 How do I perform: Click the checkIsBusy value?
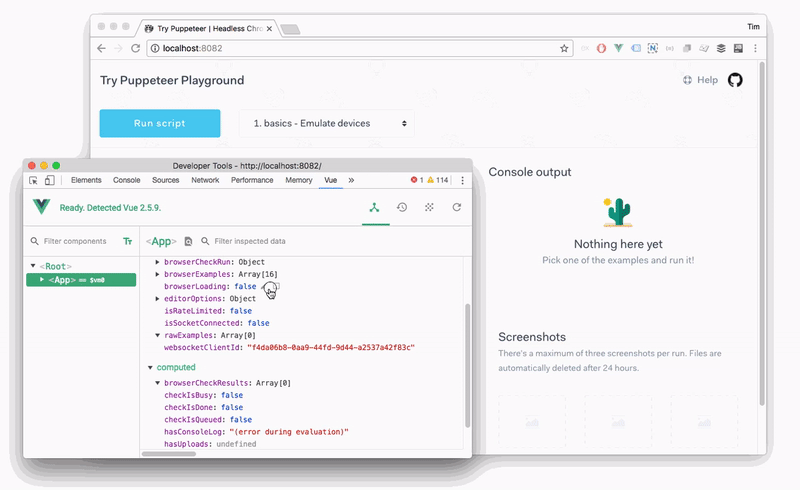coord(232,395)
